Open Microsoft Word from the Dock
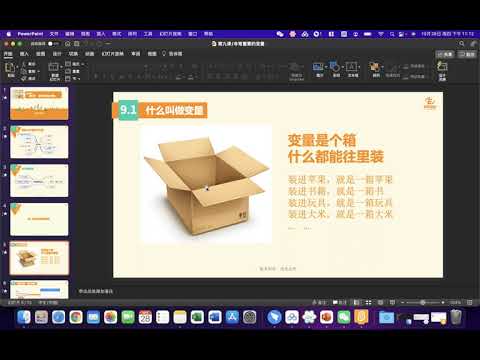The height and width of the screenshot is (360, 480). pos(215,317)
